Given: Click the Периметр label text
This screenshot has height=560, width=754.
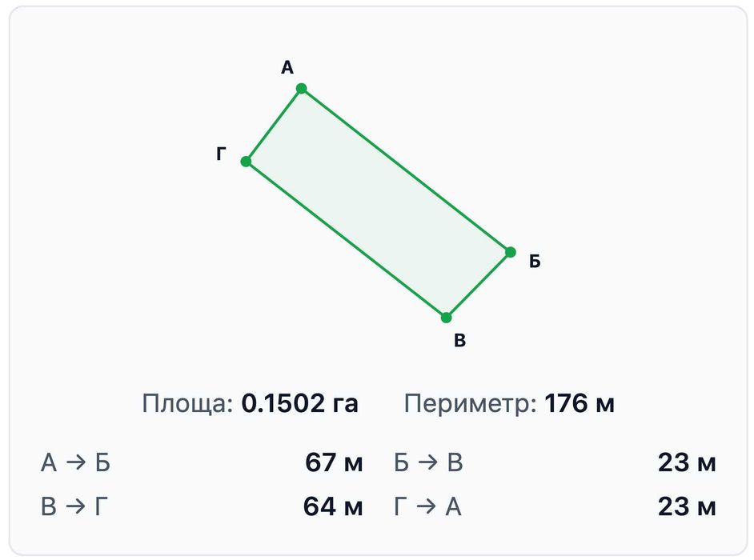Looking at the screenshot, I should coord(471,403).
